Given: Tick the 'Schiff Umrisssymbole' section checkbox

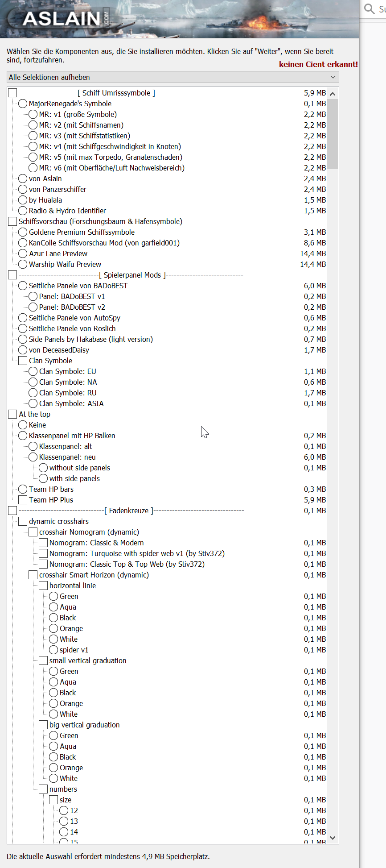Looking at the screenshot, I should click(12, 93).
